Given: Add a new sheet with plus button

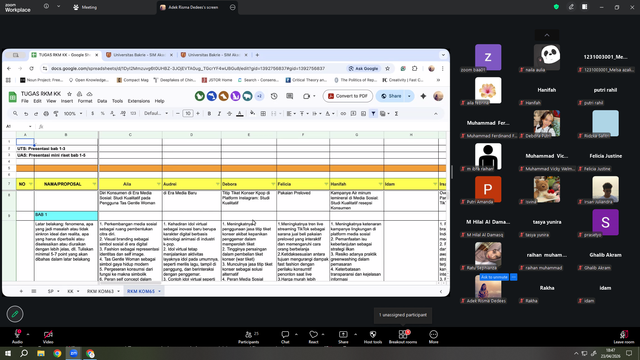Looking at the screenshot, I should (x=21, y=291).
